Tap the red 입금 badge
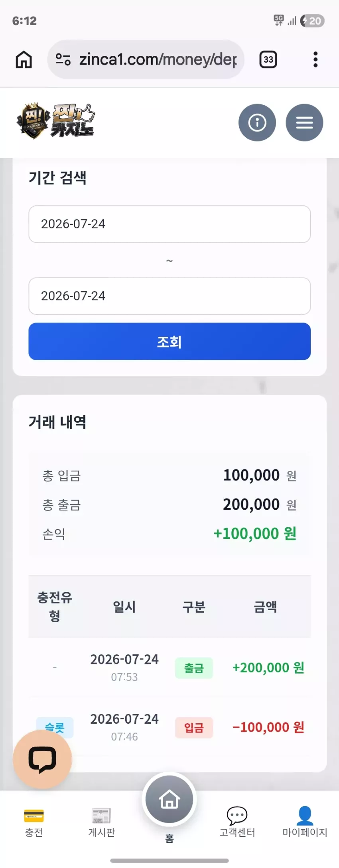Image resolution: width=339 pixels, height=868 pixels. (x=194, y=728)
